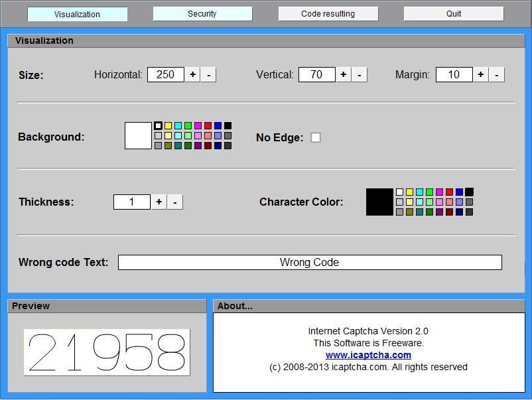Increase line Thickness with the plus button

click(159, 202)
